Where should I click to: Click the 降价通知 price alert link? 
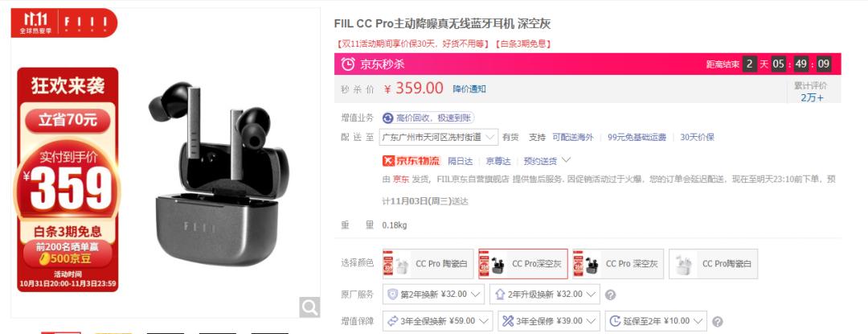click(469, 89)
